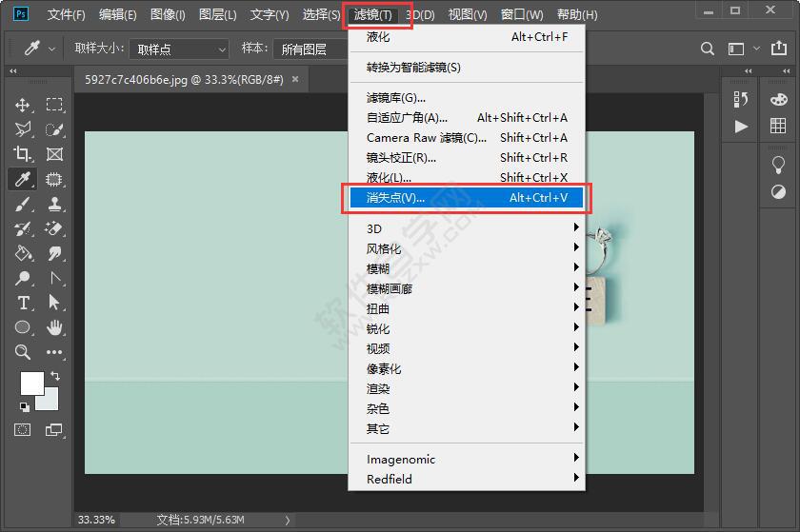Open the 文件(F) menu
This screenshot has width=800, height=532.
coord(66,14)
